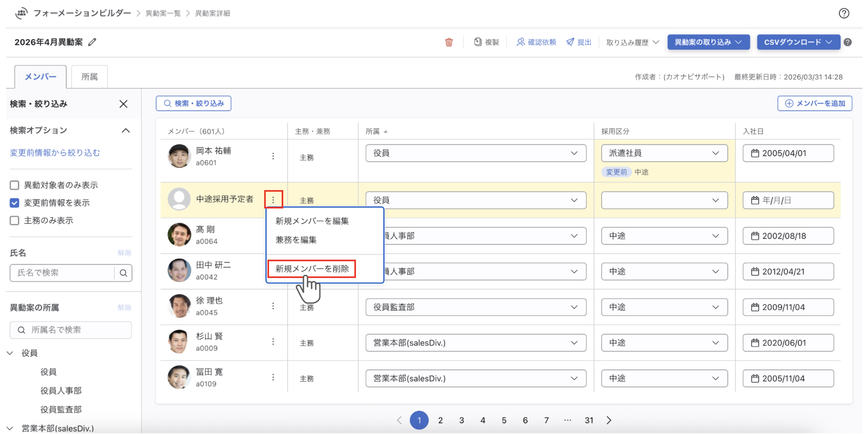Open the three-dot menu for 岡本 祐輔
This screenshot has height=434, width=868.
tap(273, 156)
